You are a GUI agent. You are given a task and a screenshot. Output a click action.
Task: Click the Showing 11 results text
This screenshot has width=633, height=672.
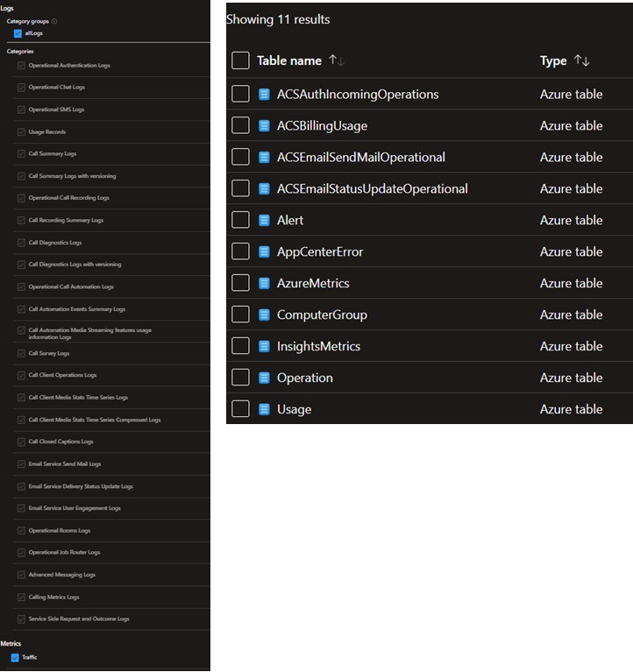click(x=278, y=20)
